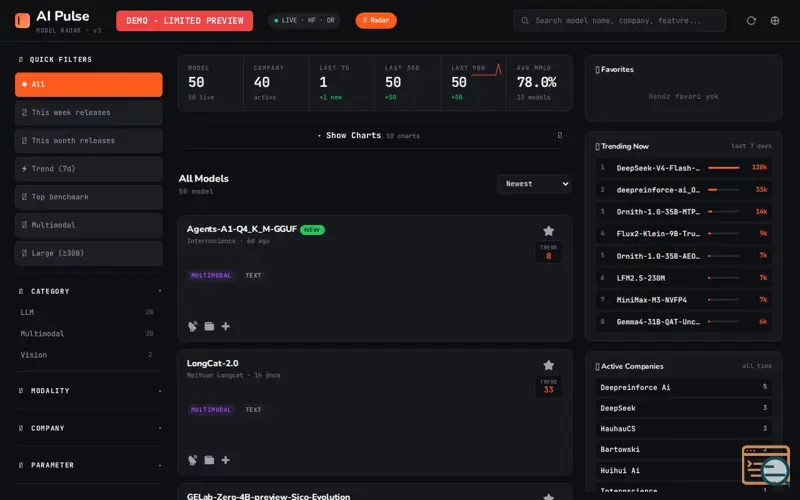Screen dimensions: 800x500
Task: Select Flux2-Klein-9B trending row
Action: [x=684, y=234]
